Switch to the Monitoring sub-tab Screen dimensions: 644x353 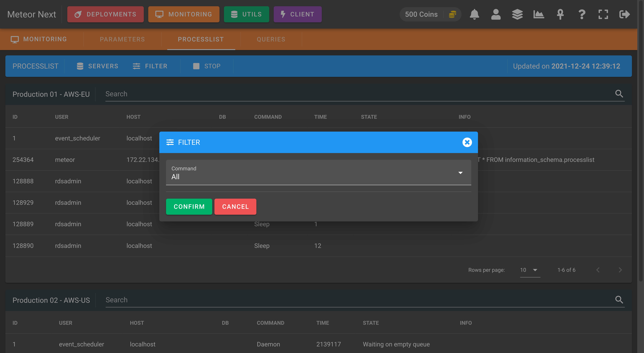pyautogui.click(x=39, y=39)
